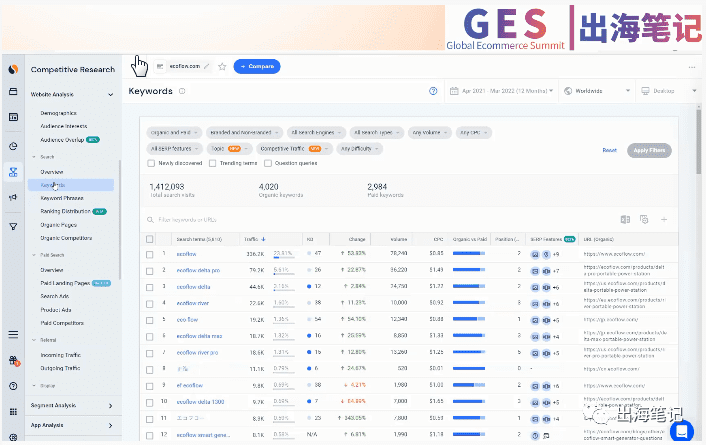Select the megaphone icon in left rail

[13, 197]
